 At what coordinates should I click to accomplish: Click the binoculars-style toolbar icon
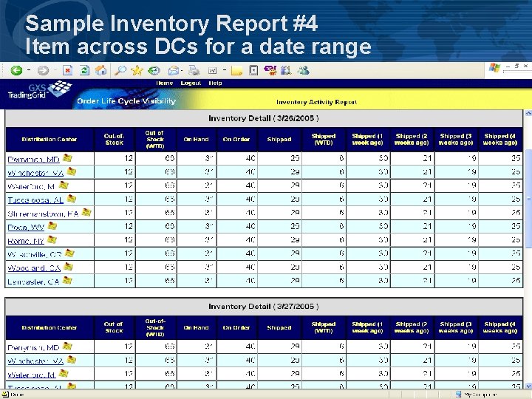click(x=286, y=71)
